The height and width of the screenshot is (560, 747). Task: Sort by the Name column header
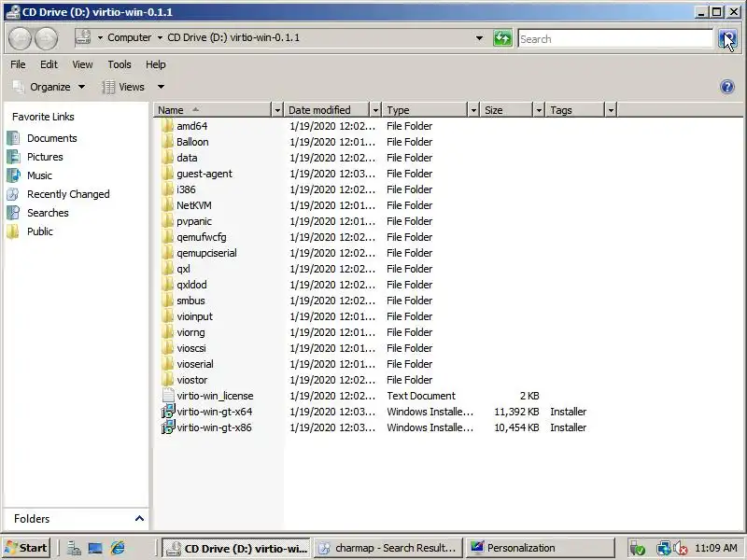click(214, 110)
